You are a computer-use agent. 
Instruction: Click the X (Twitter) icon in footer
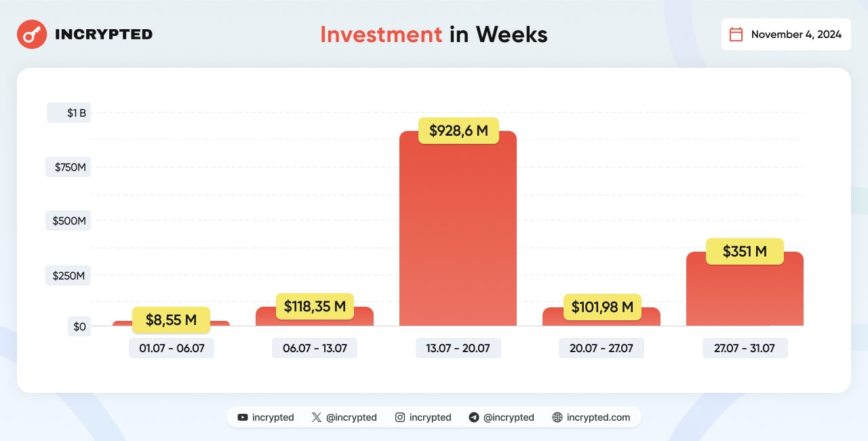coord(317,417)
